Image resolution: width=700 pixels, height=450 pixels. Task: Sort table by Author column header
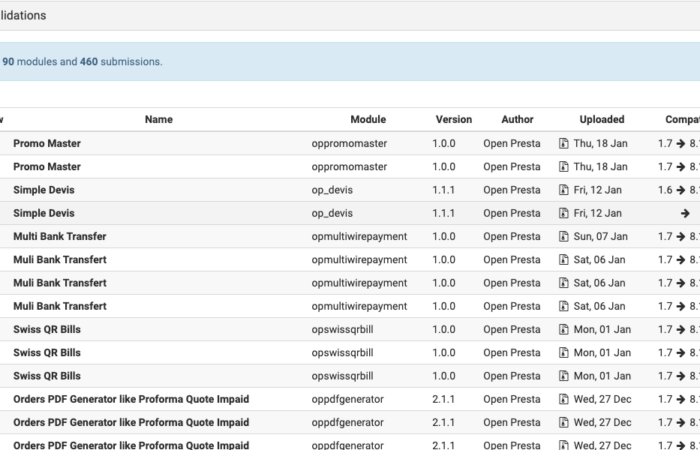click(517, 119)
